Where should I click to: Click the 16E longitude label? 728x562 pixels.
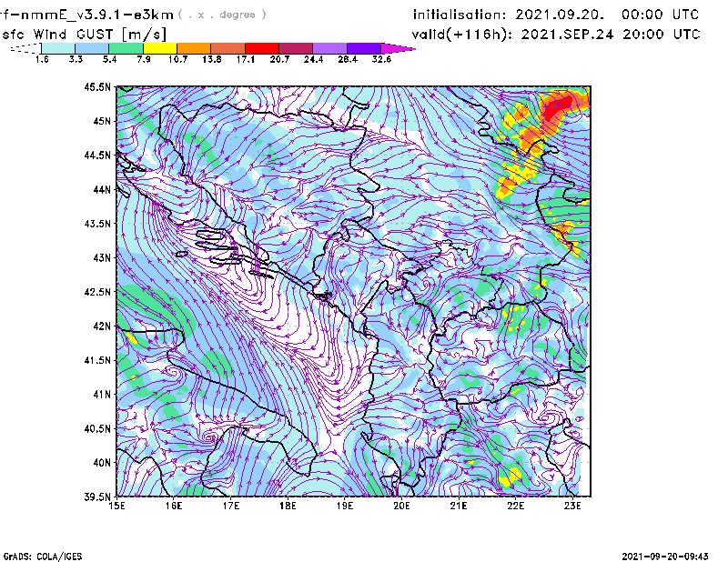pyautogui.click(x=174, y=506)
